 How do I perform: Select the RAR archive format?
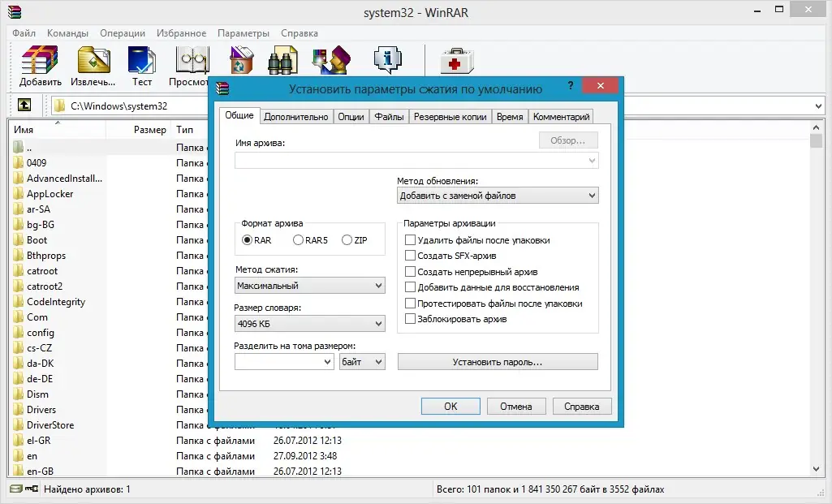coord(247,240)
